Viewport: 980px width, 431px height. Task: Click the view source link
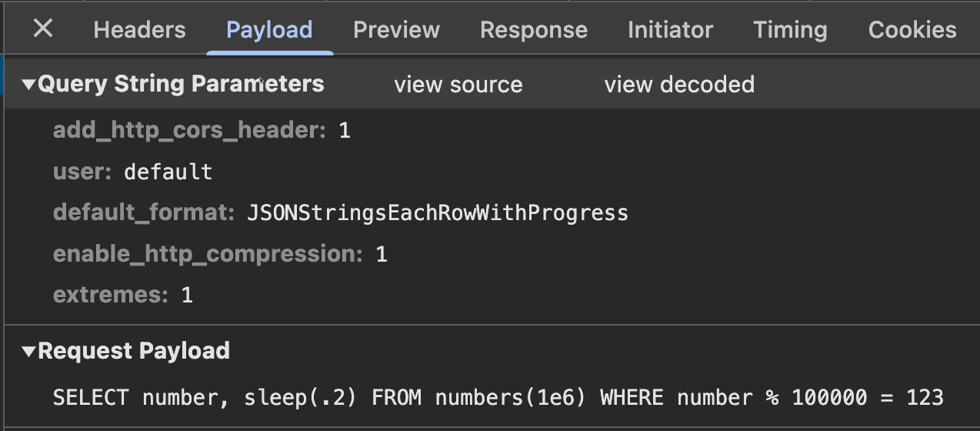[x=458, y=84]
